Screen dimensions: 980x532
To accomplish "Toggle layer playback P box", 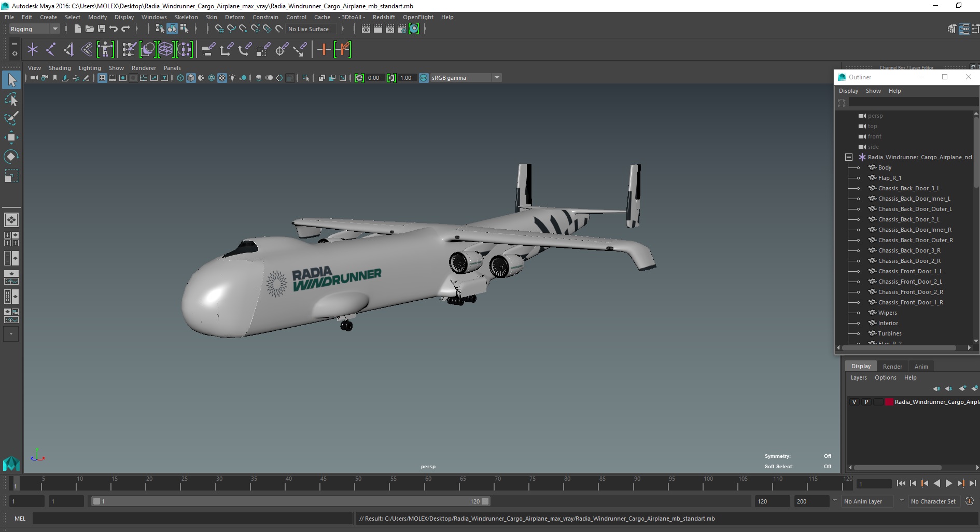I will click(x=866, y=402).
